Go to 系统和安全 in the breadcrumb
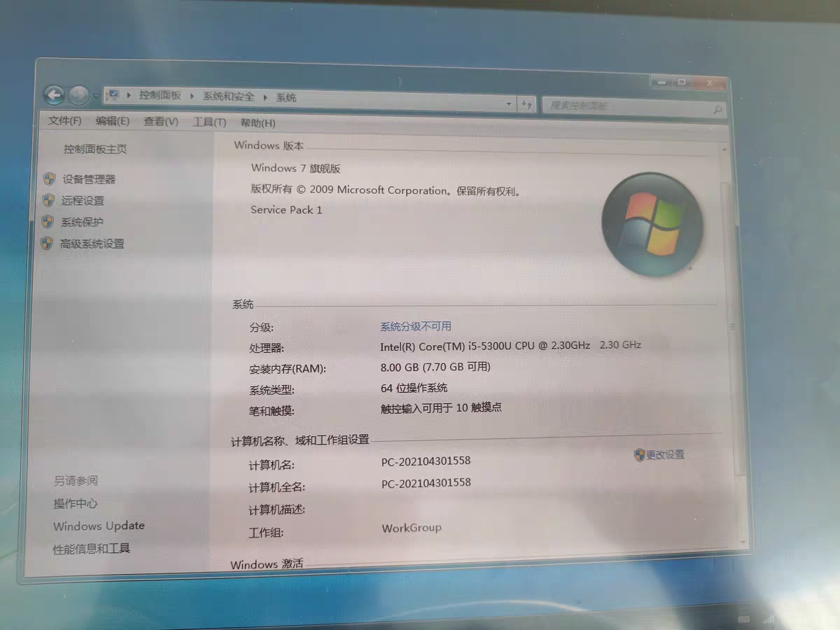 pyautogui.click(x=228, y=97)
